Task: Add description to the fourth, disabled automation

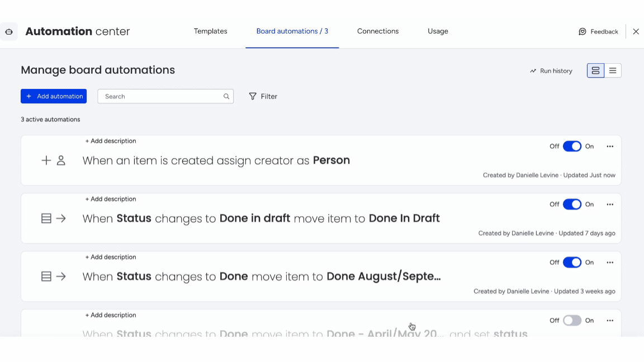Action: coord(111,315)
